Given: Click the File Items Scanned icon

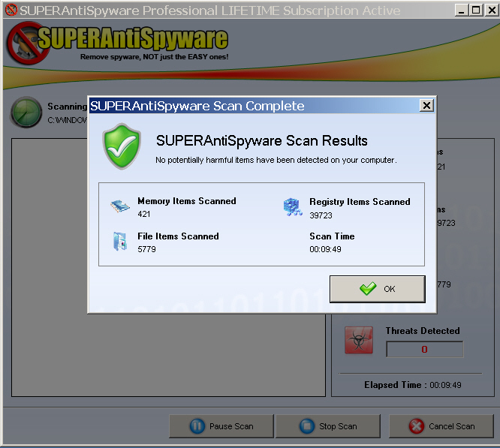Looking at the screenshot, I should [120, 241].
